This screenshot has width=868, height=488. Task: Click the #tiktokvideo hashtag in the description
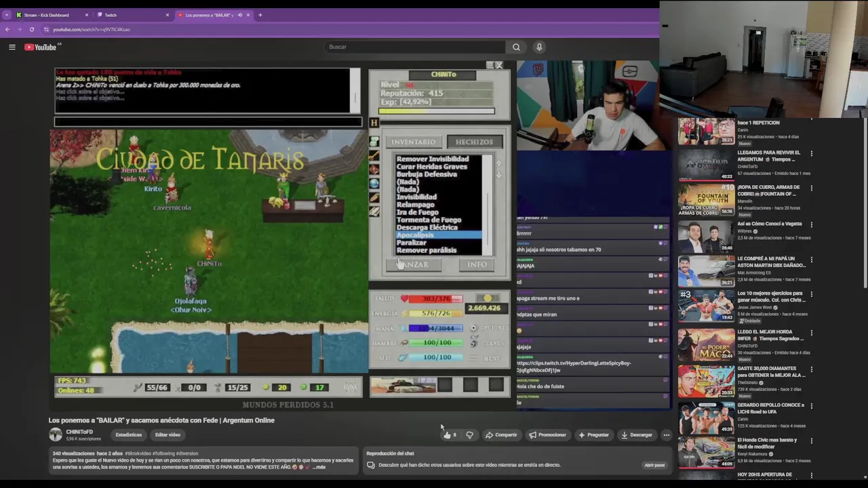(x=139, y=453)
